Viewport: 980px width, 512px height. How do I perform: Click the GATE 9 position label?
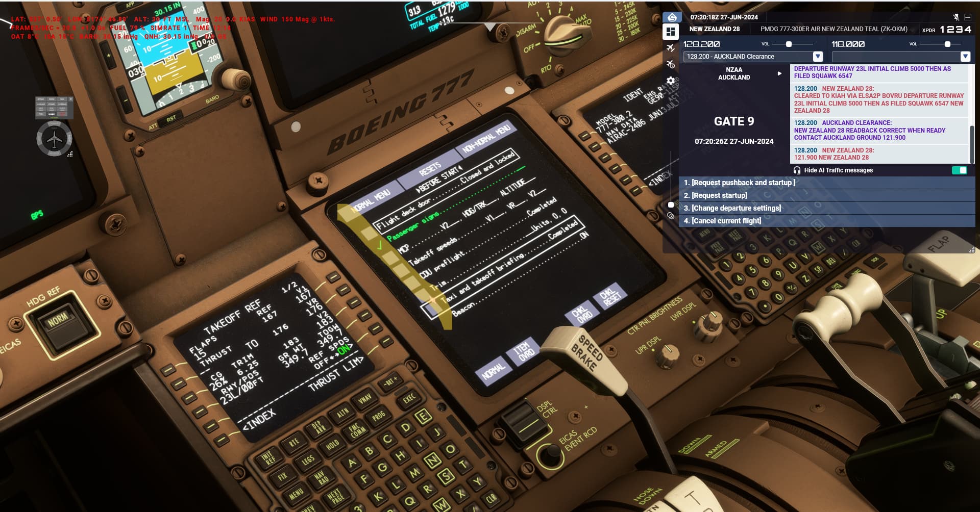click(734, 121)
